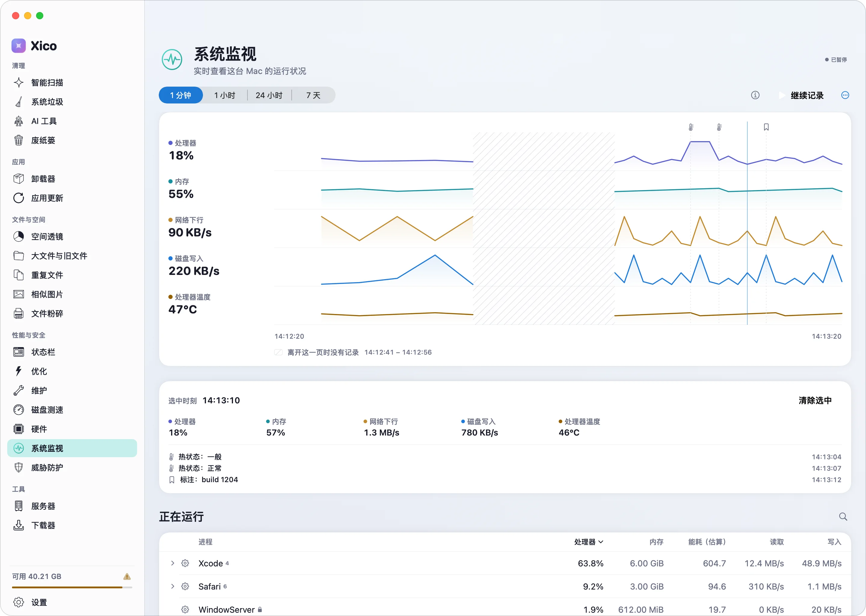Viewport: 866px width, 616px height.
Task: Open 应用更新 app updater
Action: pos(72,199)
